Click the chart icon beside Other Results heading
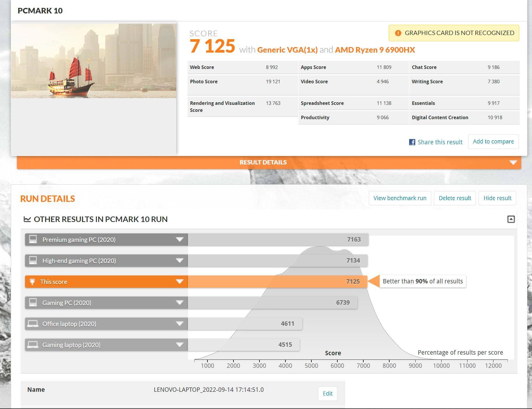This screenshot has width=532, height=409. (x=27, y=219)
